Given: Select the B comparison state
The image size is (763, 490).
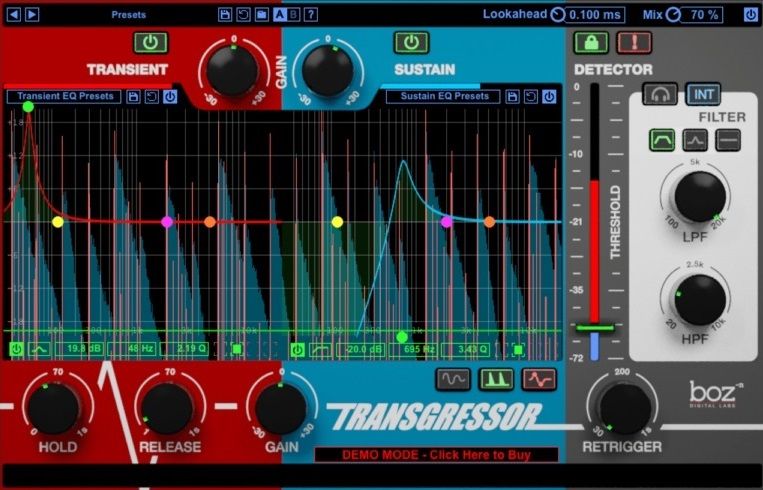Looking at the screenshot, I should [x=293, y=15].
